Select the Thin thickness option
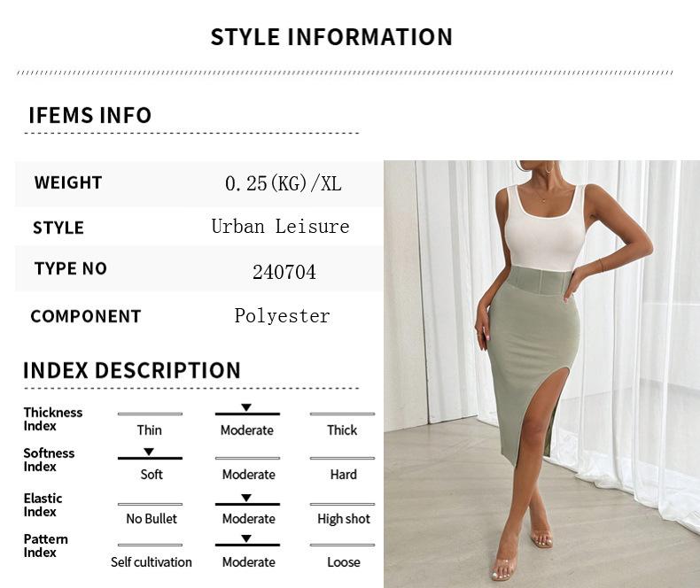Image resolution: width=700 pixels, height=588 pixels. tap(150, 430)
